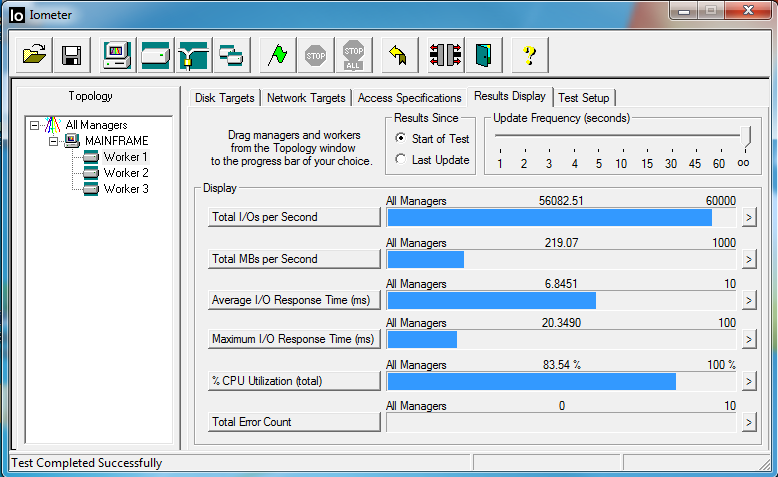Click the 20.3490 maximum response value
This screenshot has width=778, height=477.
point(561,323)
